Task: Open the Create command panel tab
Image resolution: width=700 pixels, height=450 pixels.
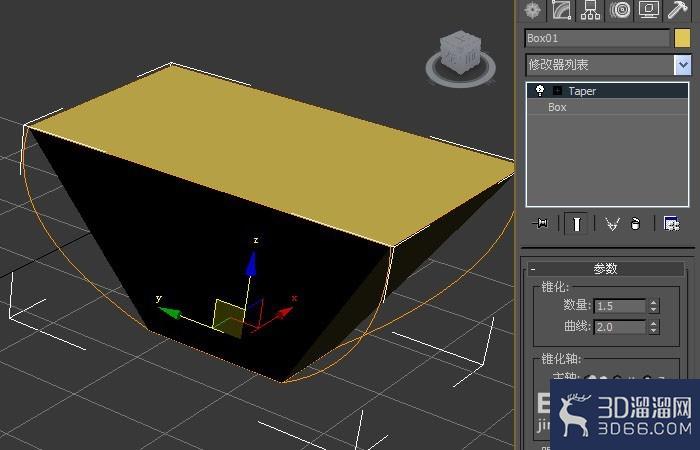Action: pos(533,10)
